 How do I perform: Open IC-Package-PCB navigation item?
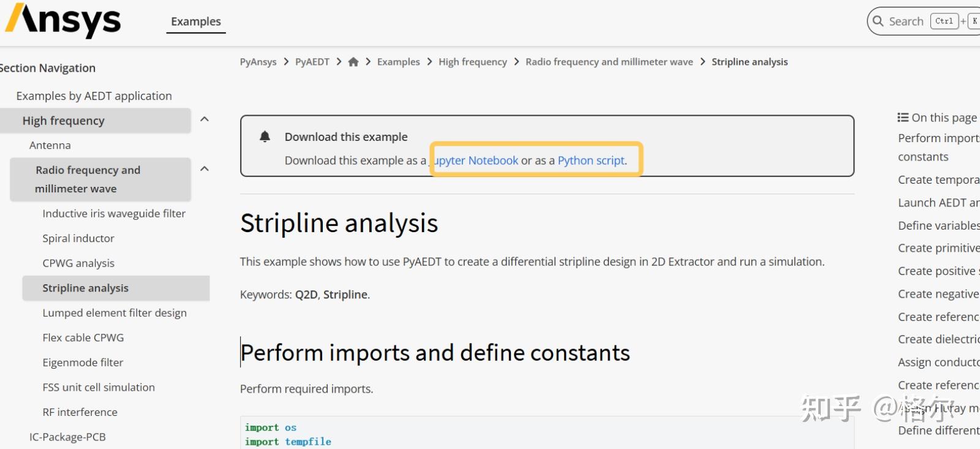[x=67, y=437]
